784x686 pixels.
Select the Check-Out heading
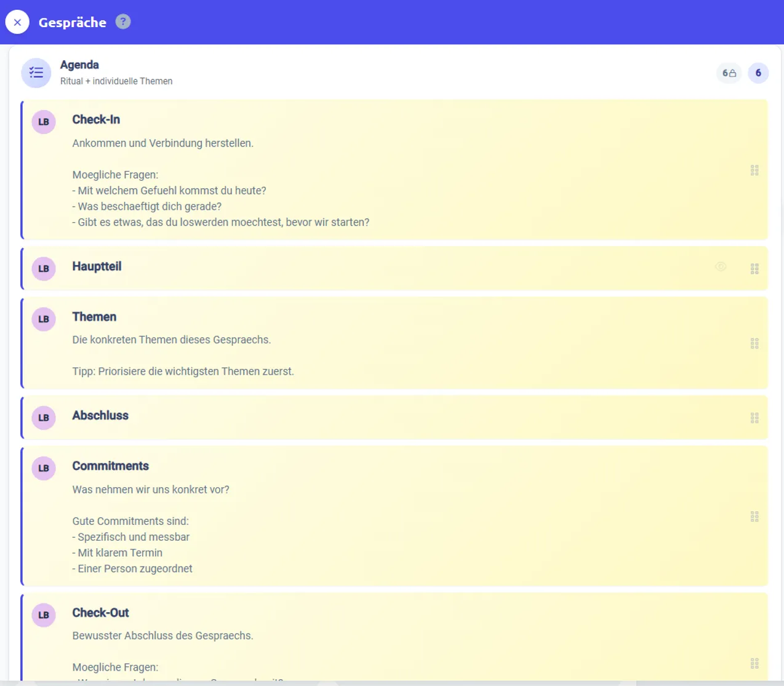click(100, 613)
